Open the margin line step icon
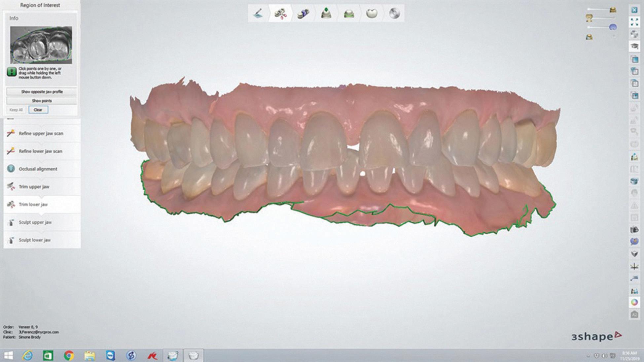 [x=349, y=14]
